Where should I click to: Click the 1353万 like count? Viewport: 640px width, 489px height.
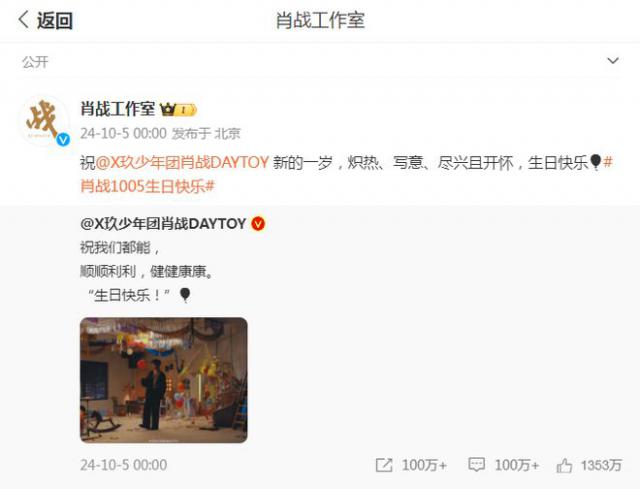(601, 465)
